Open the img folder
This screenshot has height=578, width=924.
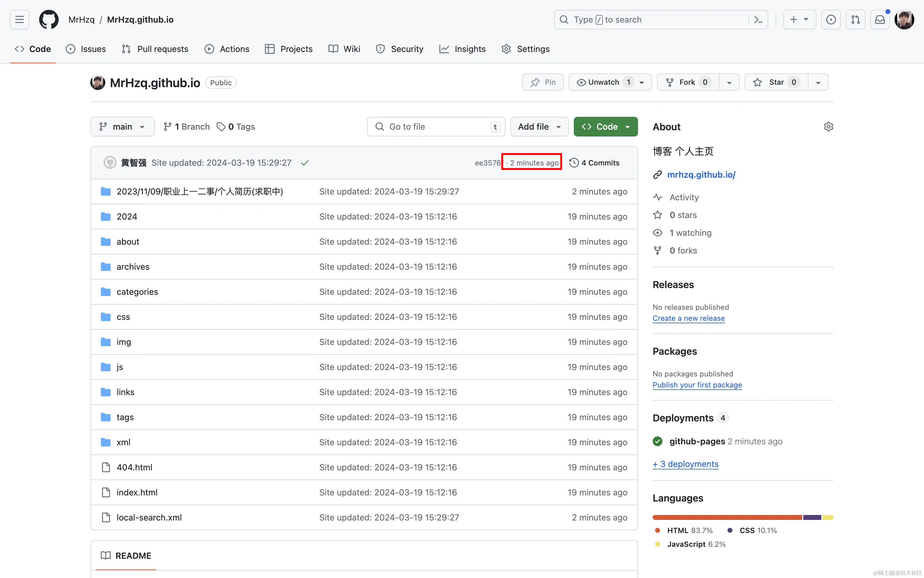point(124,342)
